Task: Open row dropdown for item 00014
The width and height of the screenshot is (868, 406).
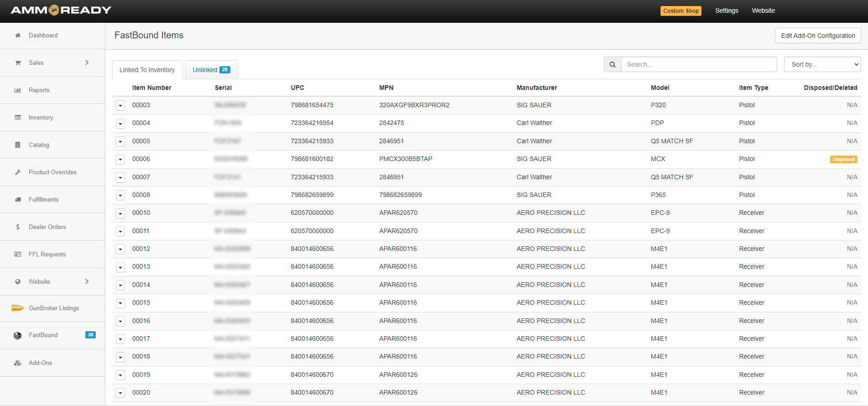Action: click(120, 286)
